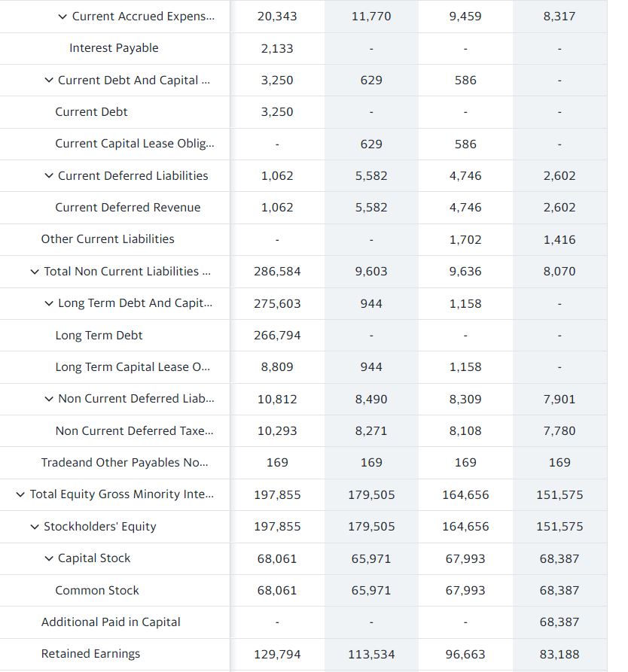Collapse the Long Term Debt And Capital group
The width and height of the screenshot is (628, 672).
click(x=48, y=303)
